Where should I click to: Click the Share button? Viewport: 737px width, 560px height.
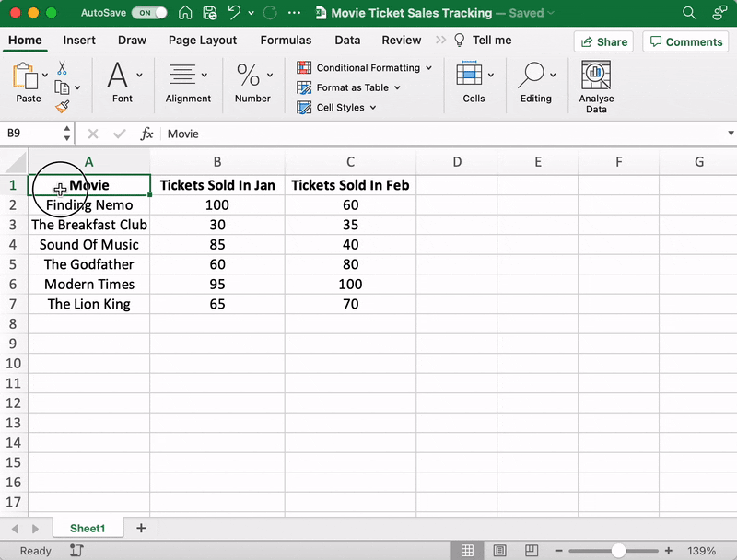pyautogui.click(x=603, y=41)
